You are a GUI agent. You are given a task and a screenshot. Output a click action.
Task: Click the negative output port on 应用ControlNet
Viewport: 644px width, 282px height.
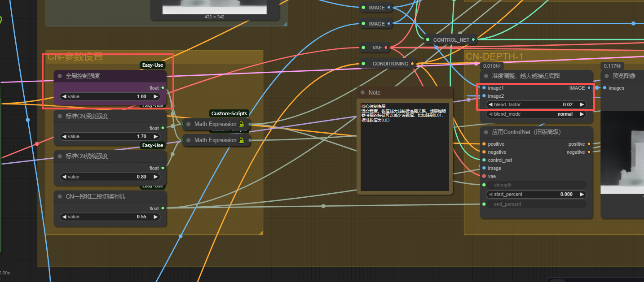(589, 152)
